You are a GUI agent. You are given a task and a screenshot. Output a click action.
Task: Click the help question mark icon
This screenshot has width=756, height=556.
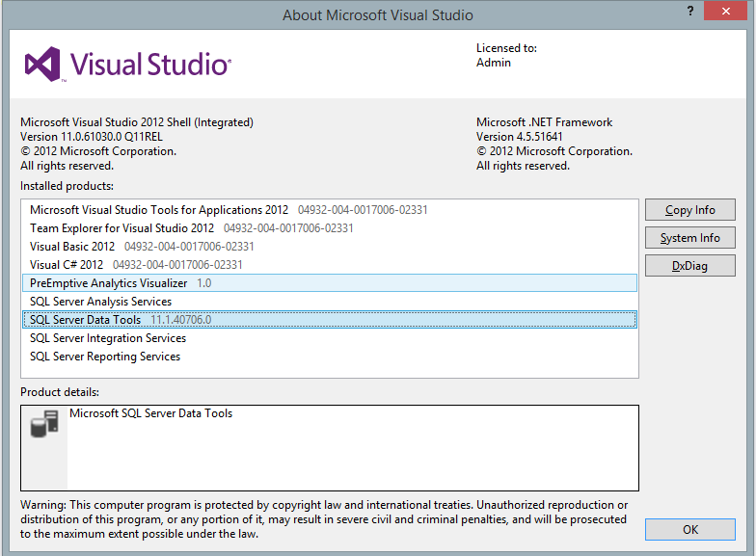690,11
